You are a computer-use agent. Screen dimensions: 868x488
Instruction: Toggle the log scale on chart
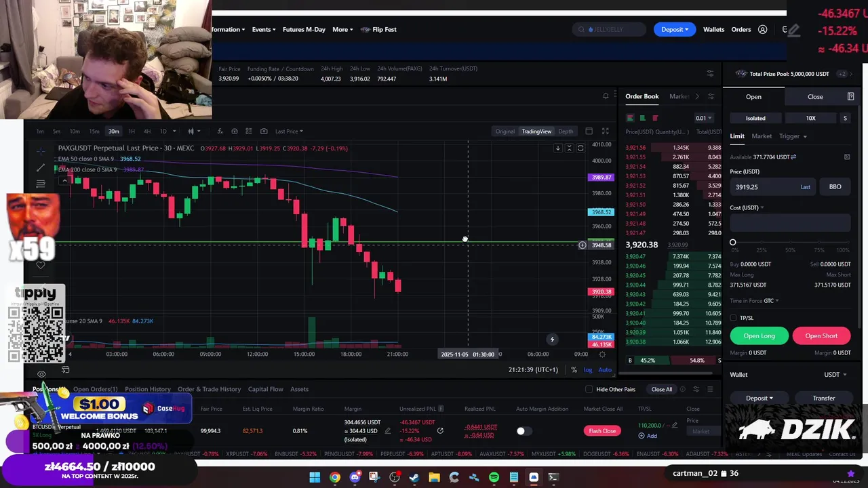[x=587, y=370]
